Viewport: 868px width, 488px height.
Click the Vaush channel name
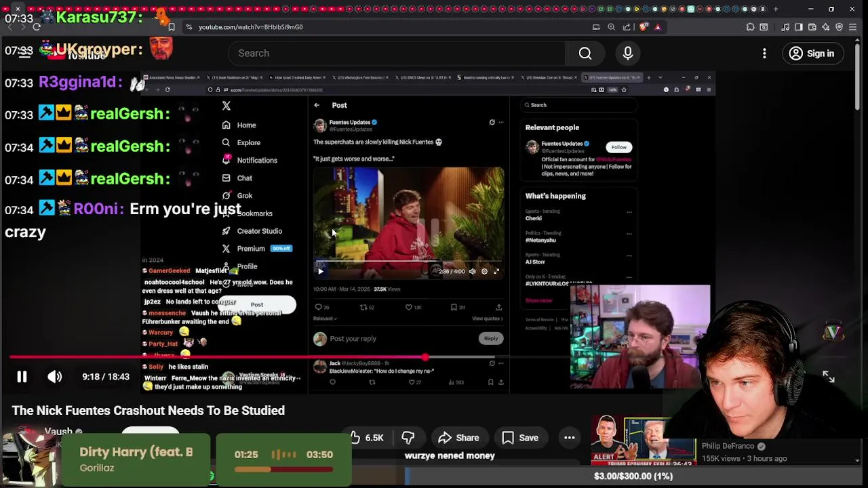coord(58,432)
